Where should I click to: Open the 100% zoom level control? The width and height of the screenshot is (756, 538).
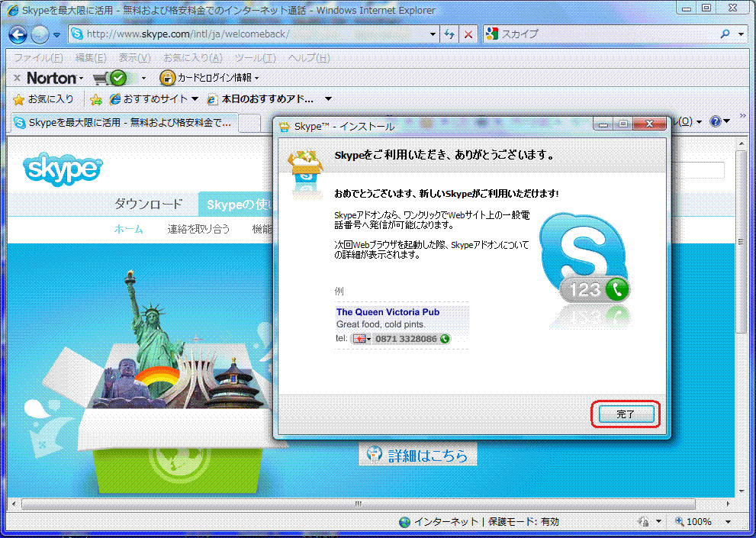pos(693,522)
